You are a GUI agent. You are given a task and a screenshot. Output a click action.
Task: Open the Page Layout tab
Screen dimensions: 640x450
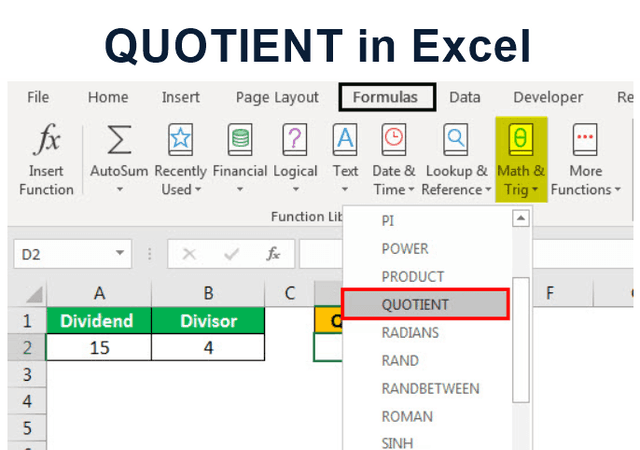coord(277,97)
